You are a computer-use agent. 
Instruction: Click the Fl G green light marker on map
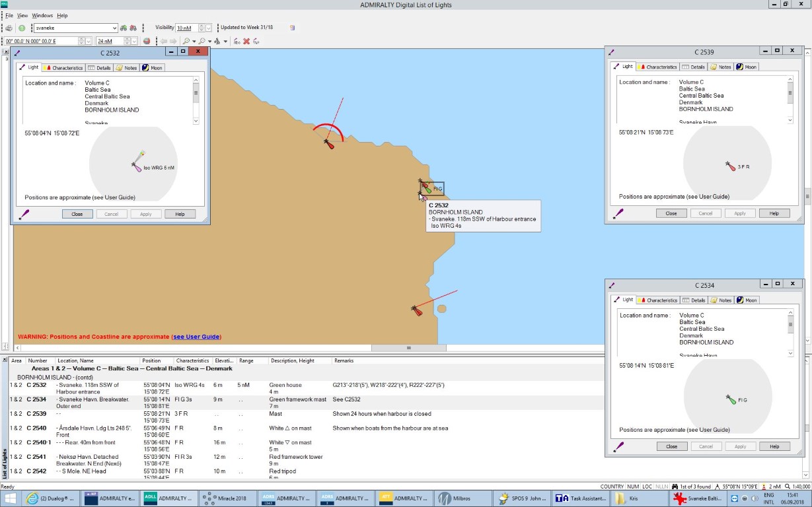(x=427, y=189)
